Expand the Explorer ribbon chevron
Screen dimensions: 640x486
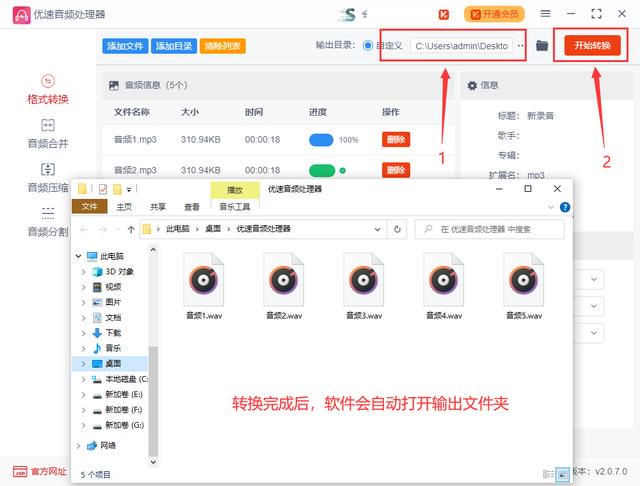pyautogui.click(x=551, y=207)
